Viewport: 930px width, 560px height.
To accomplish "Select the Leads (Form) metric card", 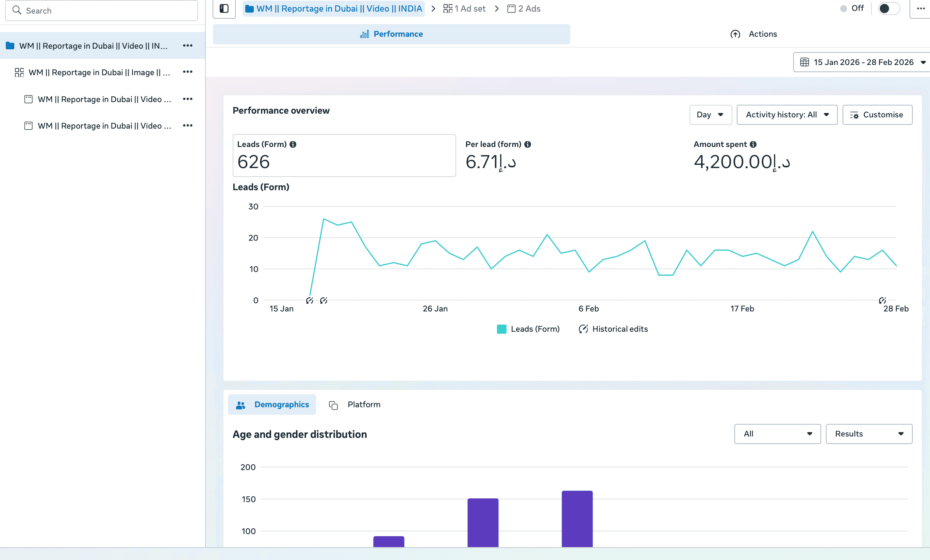I will tap(344, 155).
